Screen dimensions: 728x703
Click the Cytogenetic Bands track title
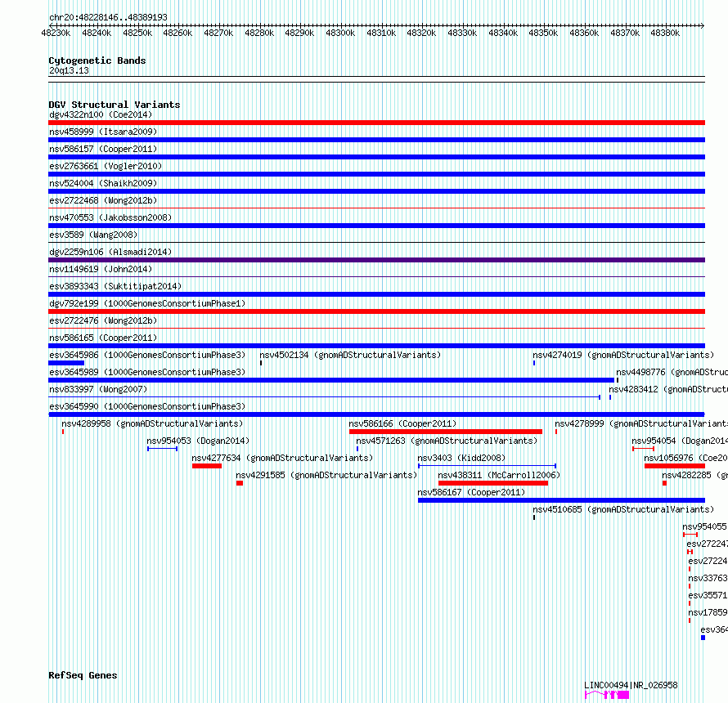point(97,60)
